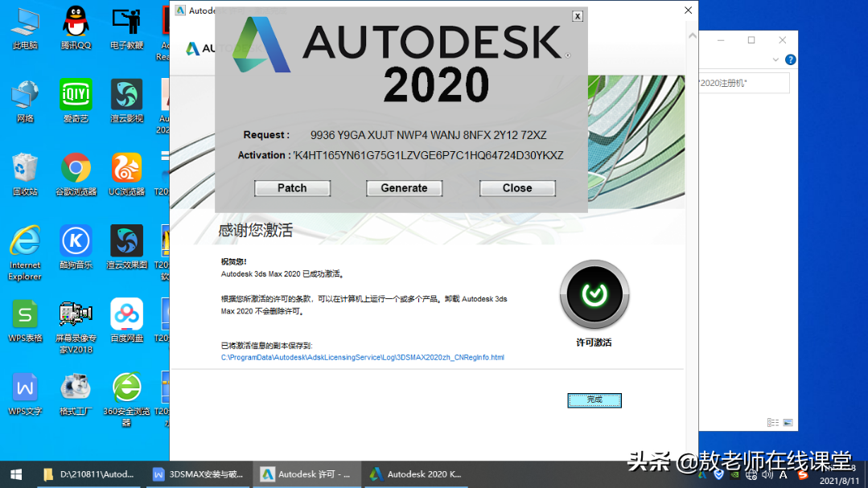The width and height of the screenshot is (868, 488).
Task: Open 360安全浏览器
Action: click(x=126, y=388)
